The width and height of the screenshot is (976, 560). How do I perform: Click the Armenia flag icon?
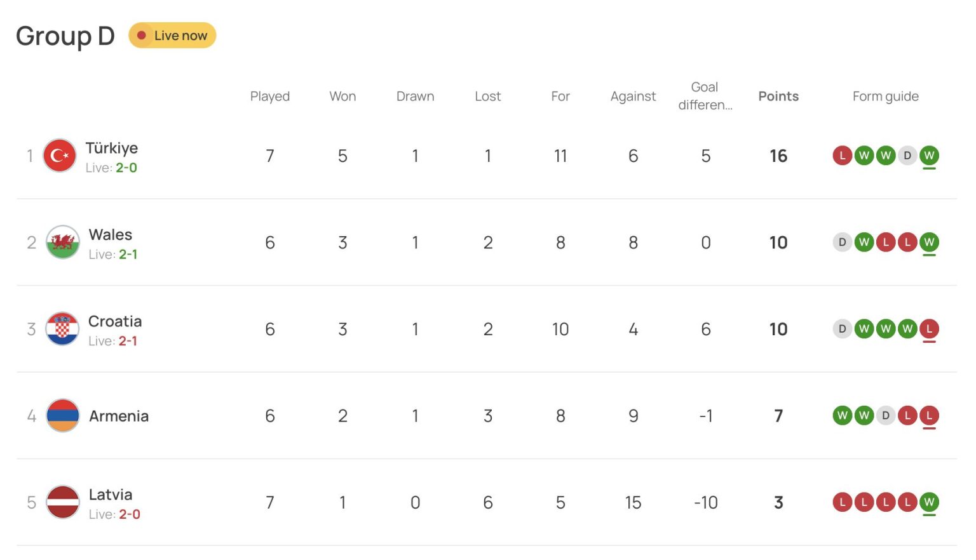click(x=63, y=416)
